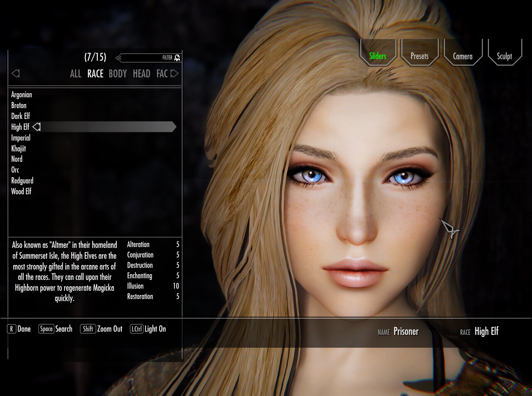This screenshot has height=396, width=532.
Task: Click the Space key Search icon
Action: [46, 329]
